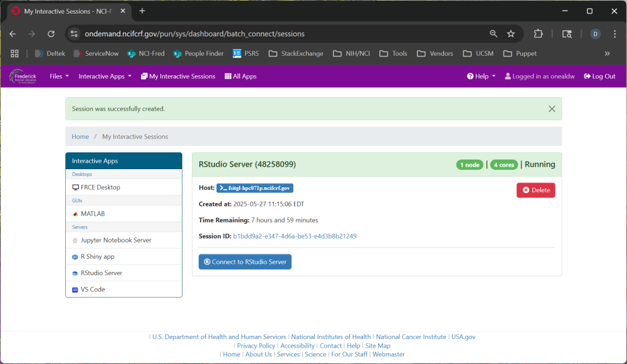Image resolution: width=627 pixels, height=364 pixels.
Task: Click the Frederick National Laboratory logo
Action: [x=23, y=76]
